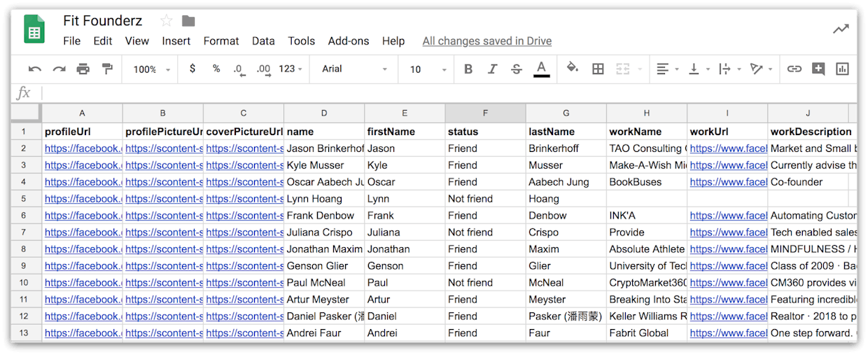This screenshot has height=355, width=868.
Task: Open the text color picker
Action: [541, 69]
